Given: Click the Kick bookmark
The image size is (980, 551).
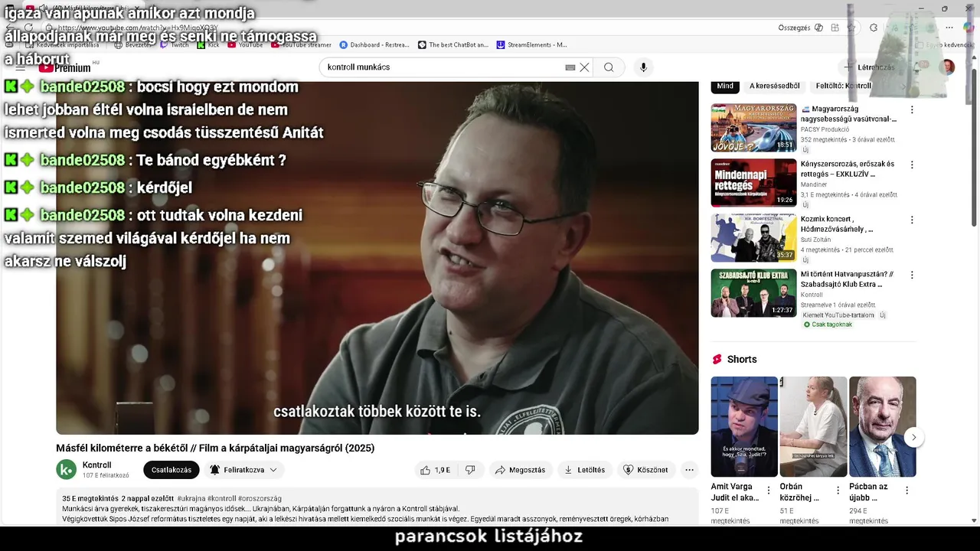Looking at the screenshot, I should coord(208,45).
